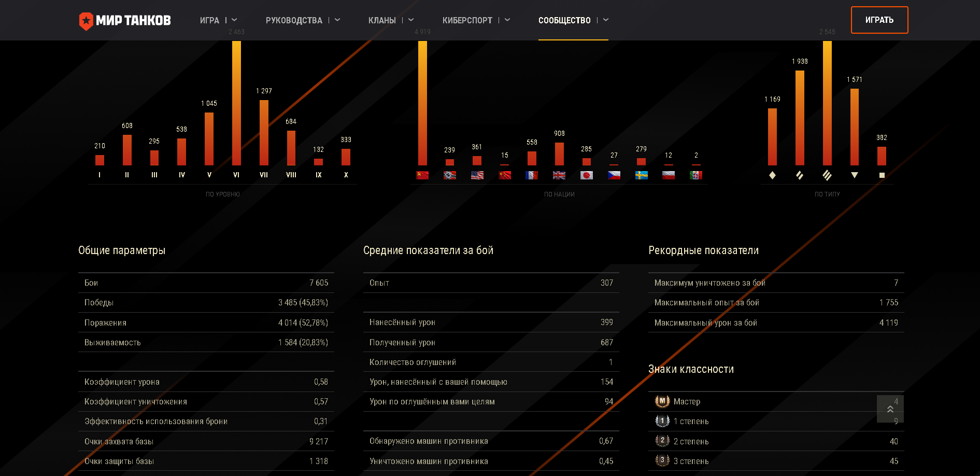This screenshot has width=980, height=476.
Task: Select the China flag in the nations chart
Action: pos(505,175)
